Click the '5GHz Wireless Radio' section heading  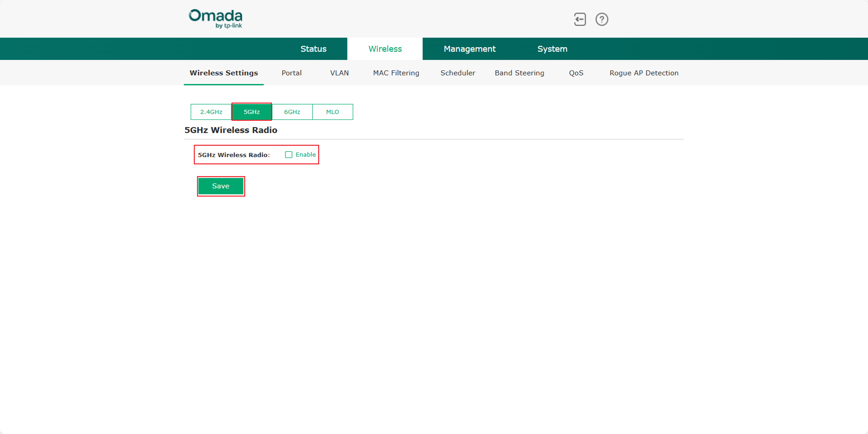coord(231,130)
